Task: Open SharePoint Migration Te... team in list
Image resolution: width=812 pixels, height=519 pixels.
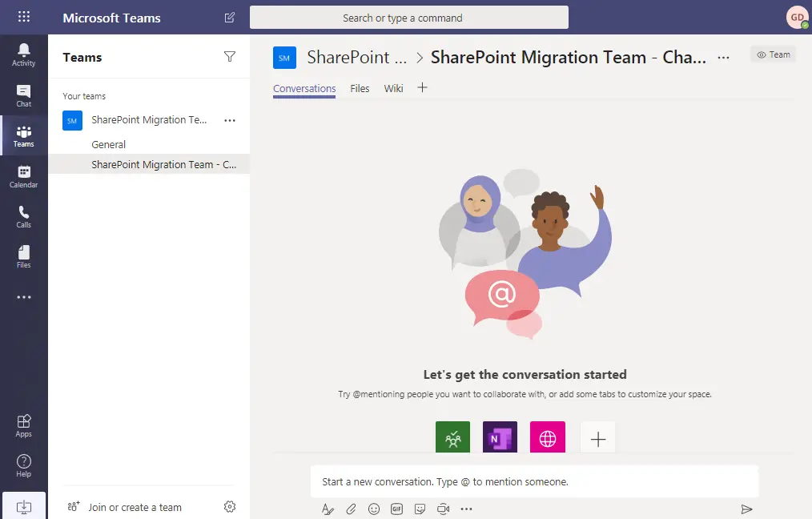Action: tap(149, 120)
